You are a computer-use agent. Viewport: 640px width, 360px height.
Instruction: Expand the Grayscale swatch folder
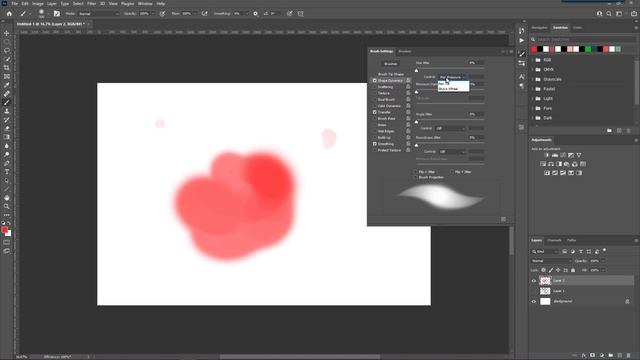point(533,79)
